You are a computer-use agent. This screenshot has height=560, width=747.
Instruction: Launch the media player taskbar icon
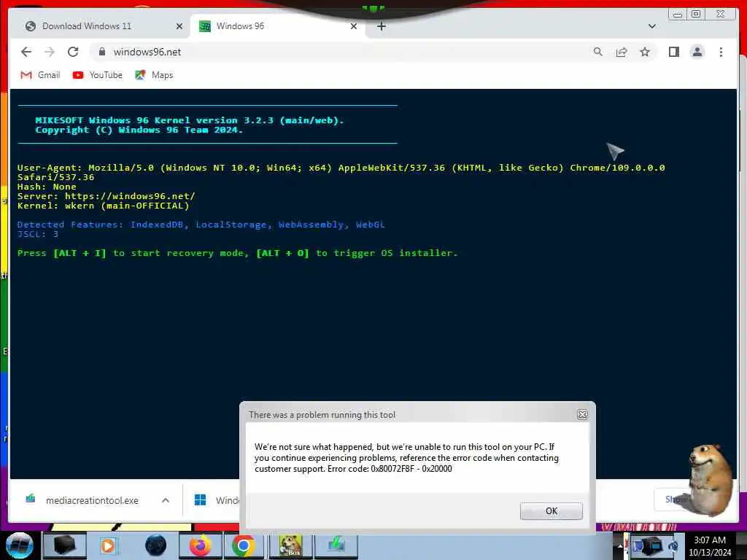point(109,545)
